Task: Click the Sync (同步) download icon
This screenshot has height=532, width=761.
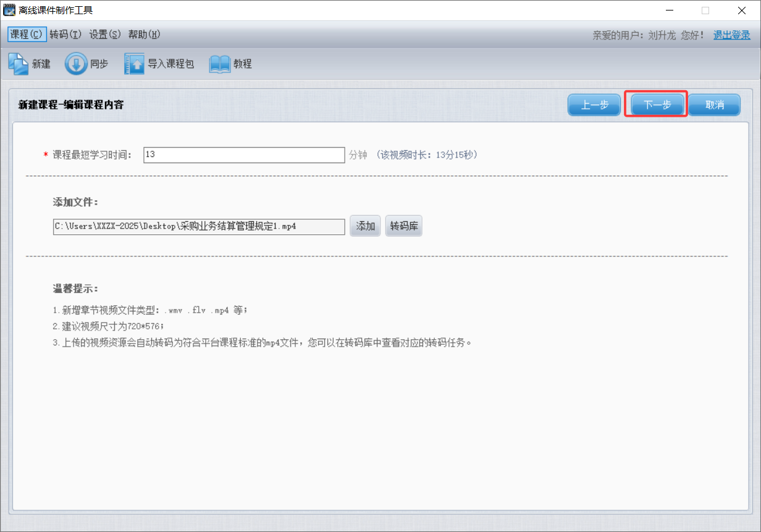Action: tap(76, 64)
